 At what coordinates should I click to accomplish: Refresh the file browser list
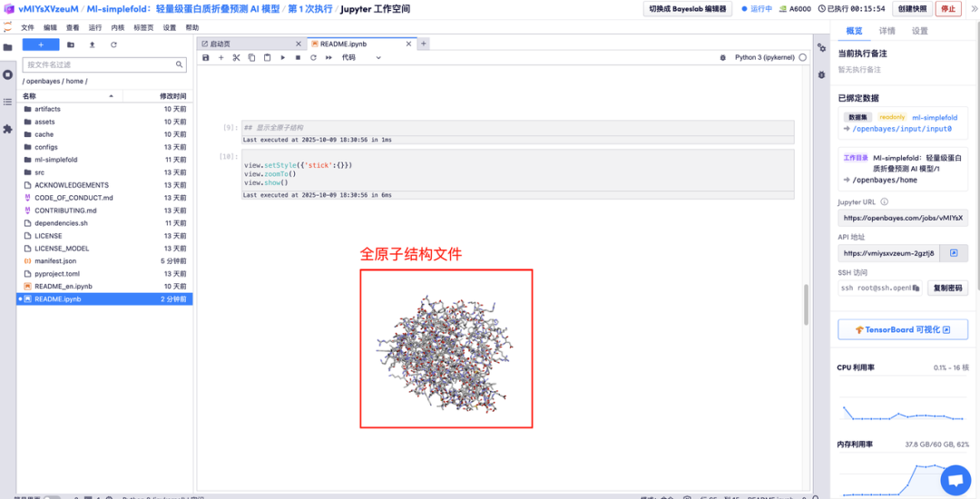click(x=113, y=44)
